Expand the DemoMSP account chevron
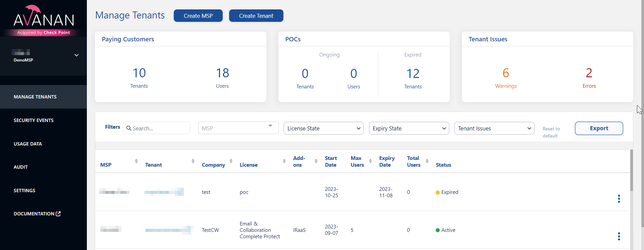The height and width of the screenshot is (250, 644). click(76, 55)
